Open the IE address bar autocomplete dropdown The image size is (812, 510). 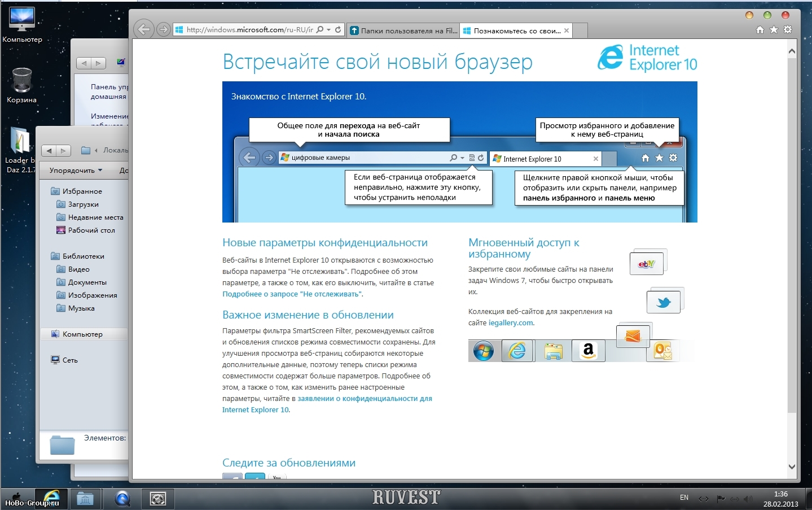[x=328, y=29]
